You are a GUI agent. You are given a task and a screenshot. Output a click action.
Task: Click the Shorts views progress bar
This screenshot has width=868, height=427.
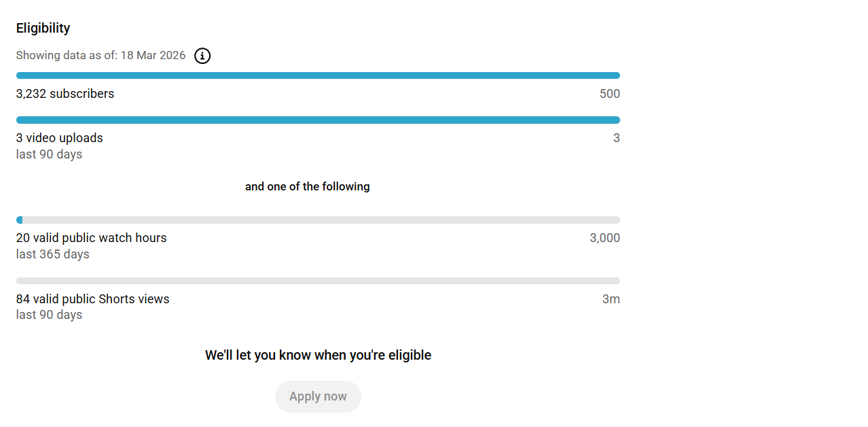point(318,281)
